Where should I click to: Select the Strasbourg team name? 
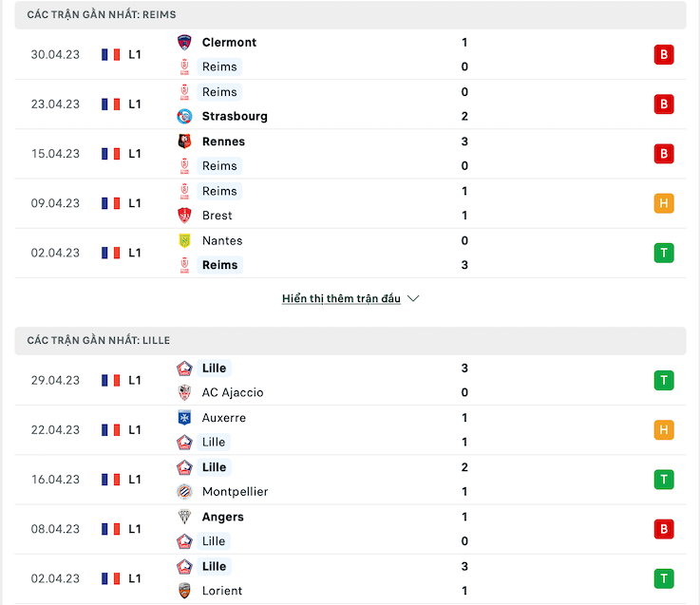pyautogui.click(x=235, y=116)
